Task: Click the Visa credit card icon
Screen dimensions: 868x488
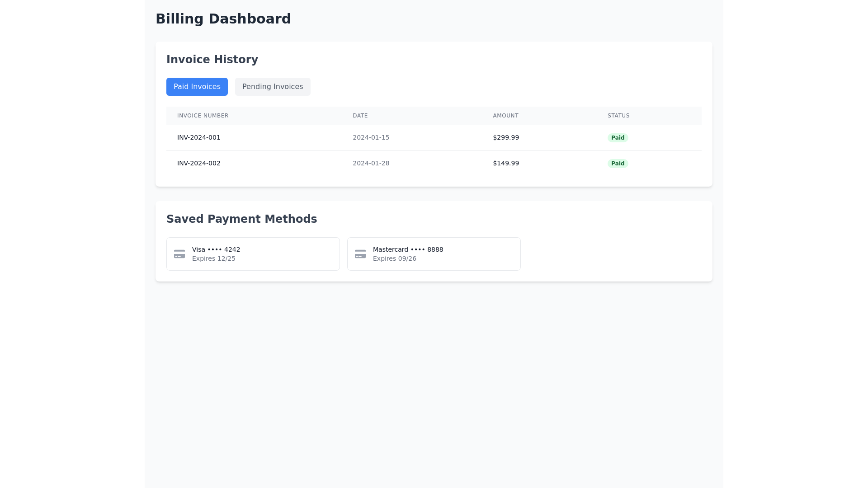Action: (179, 253)
